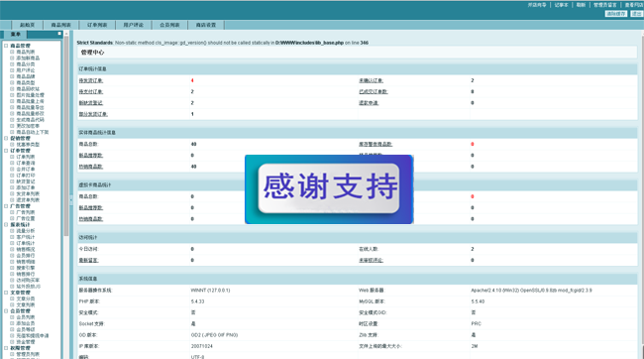The width and height of the screenshot is (644, 359).
Task: Click the 未审核评论 link
Action: 371,260
